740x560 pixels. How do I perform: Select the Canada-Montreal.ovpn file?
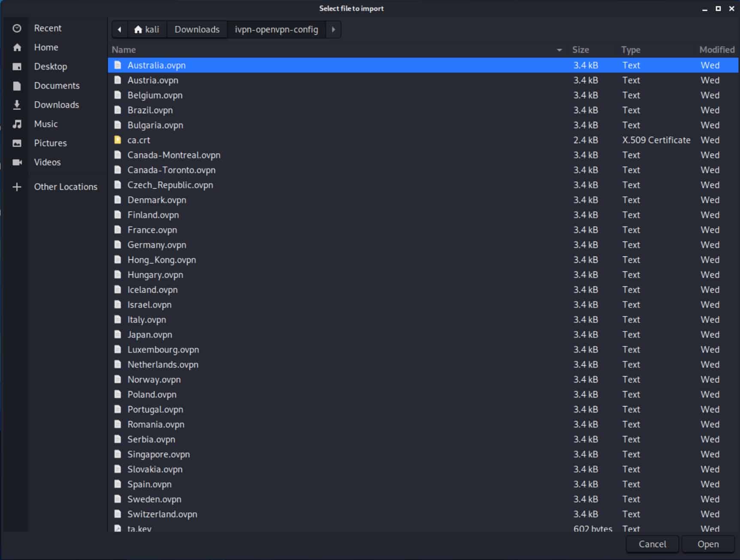pos(423,155)
